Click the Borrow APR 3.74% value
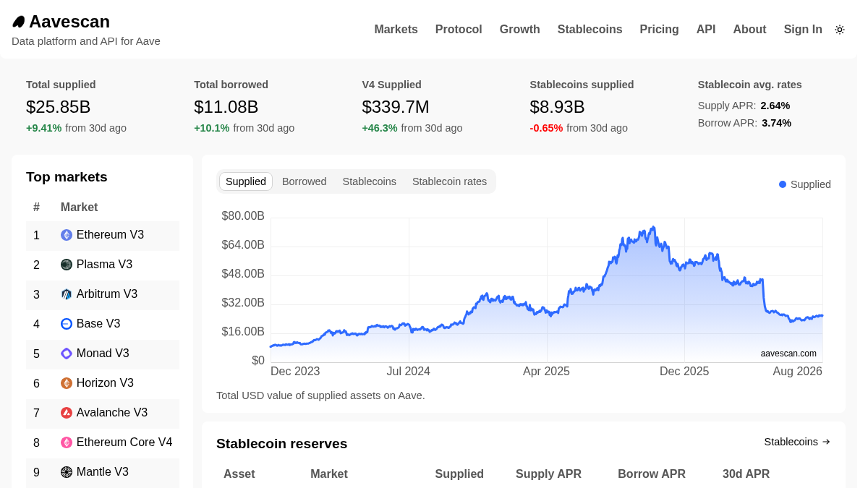 (x=777, y=123)
